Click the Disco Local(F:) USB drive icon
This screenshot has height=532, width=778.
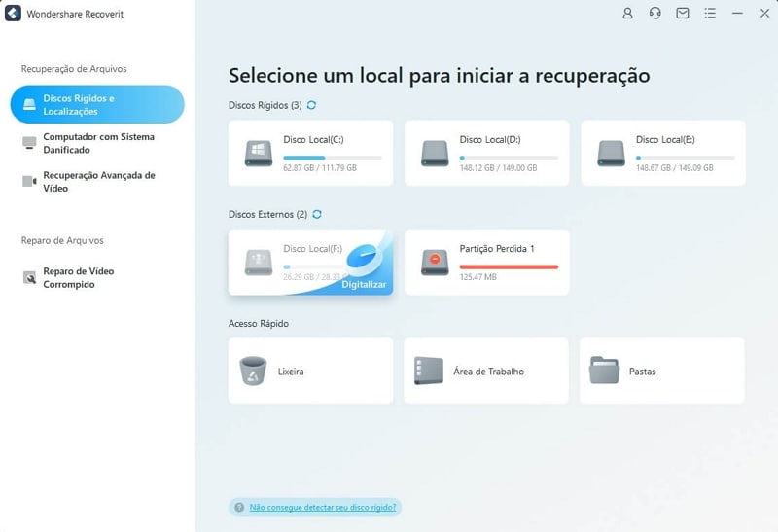[259, 262]
